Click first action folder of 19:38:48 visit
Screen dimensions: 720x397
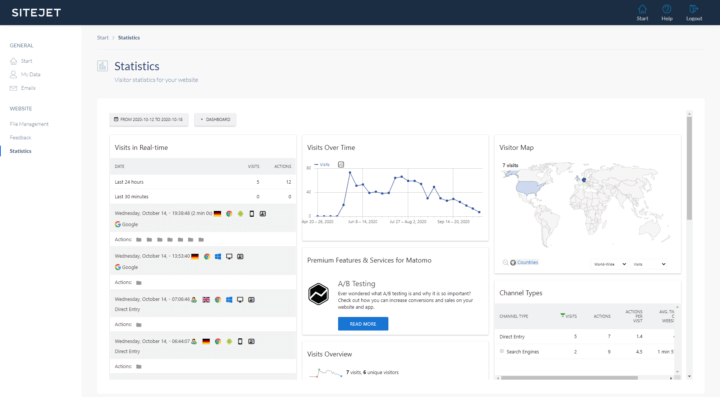[x=139, y=240]
